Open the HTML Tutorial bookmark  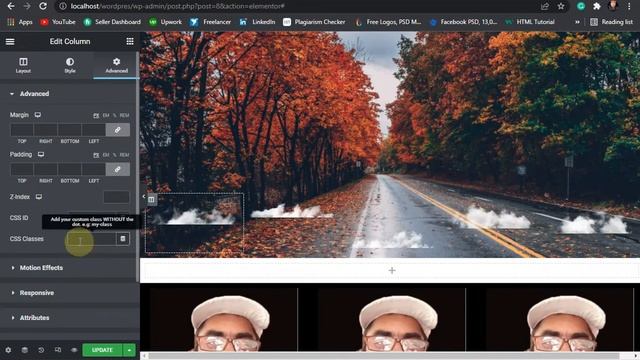(x=530, y=22)
